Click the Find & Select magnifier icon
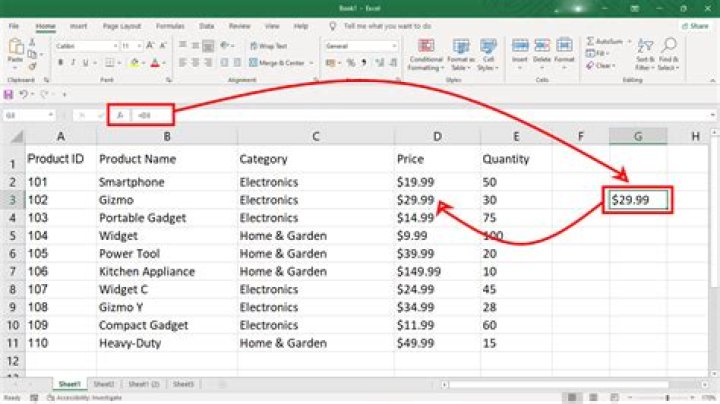The image size is (720, 404). pyautogui.click(x=669, y=45)
